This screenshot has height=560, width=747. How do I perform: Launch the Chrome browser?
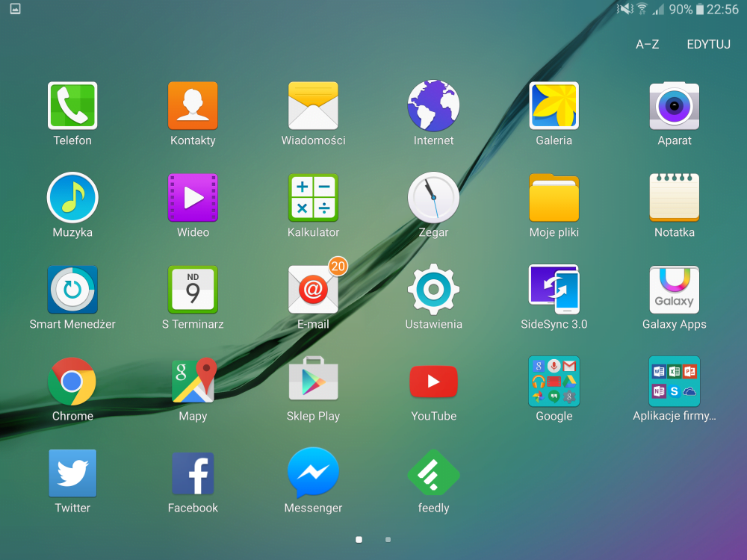point(72,382)
